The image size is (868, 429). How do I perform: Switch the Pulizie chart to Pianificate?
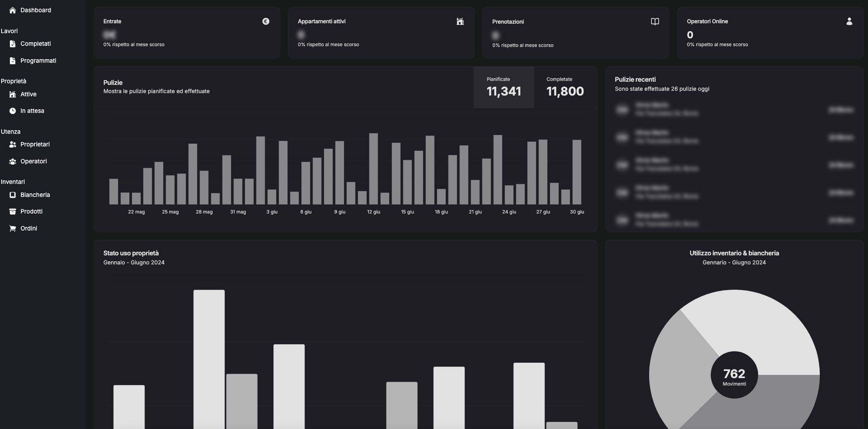[x=504, y=87]
